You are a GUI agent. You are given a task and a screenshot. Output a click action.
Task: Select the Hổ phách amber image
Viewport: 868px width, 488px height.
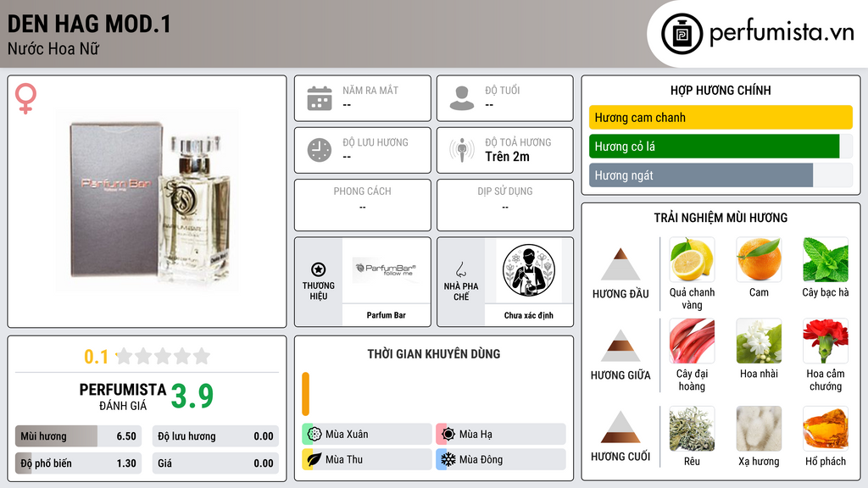coord(826,429)
